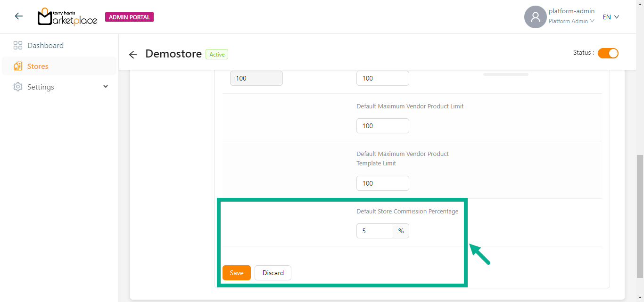Click the orange Save button

[237, 273]
